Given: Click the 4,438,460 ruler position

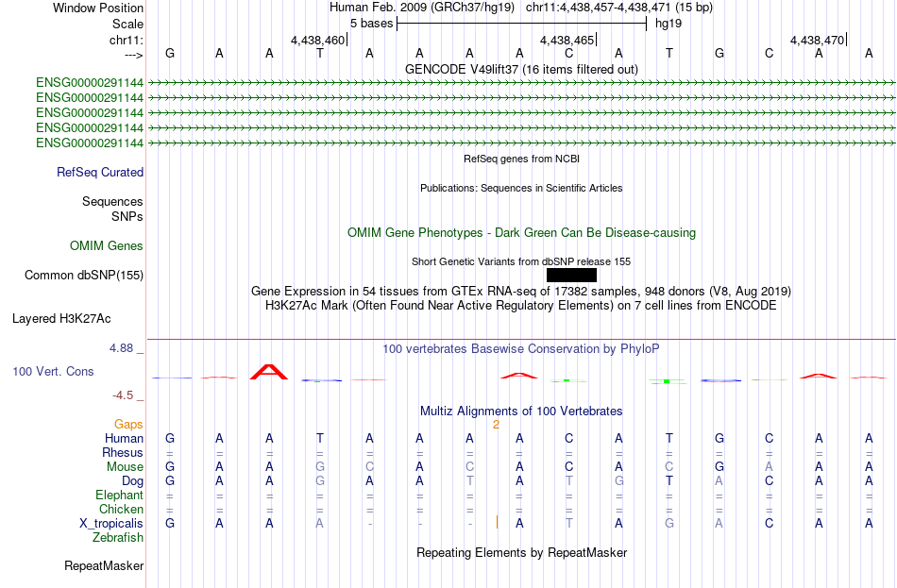Looking at the screenshot, I should pos(317,40).
